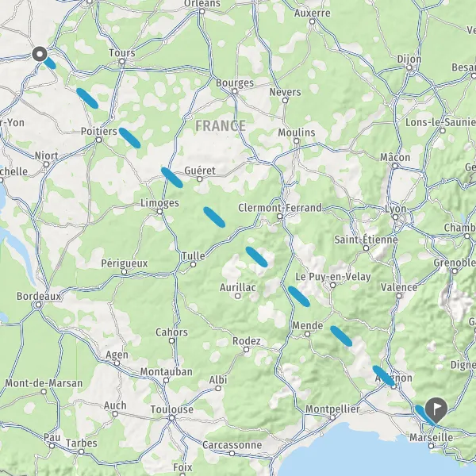Click the route dash east of Poitiers
Image resolution: width=476 pixels, height=476 pixels.
pos(129,138)
